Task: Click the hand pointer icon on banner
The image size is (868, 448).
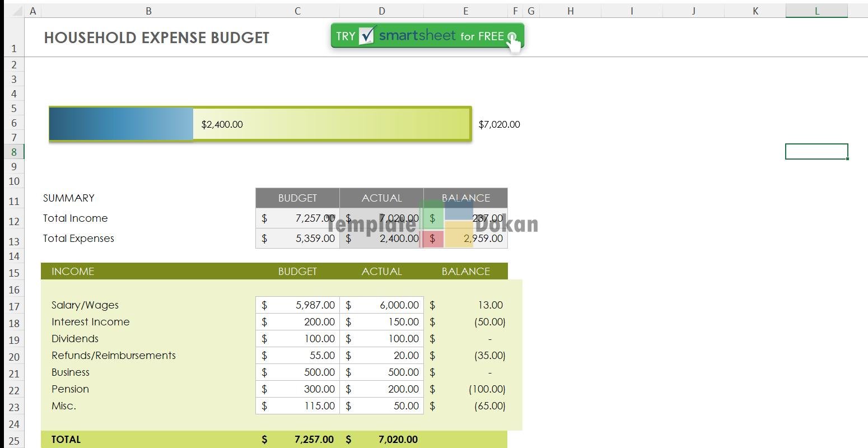Action: pos(514,43)
